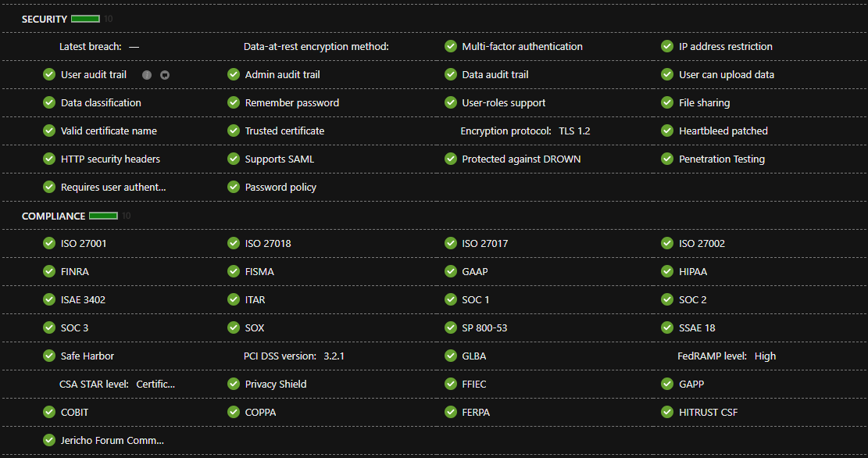Viewport: 868px width, 458px height.
Task: Click the info icon beside User audit trail
Action: [146, 75]
